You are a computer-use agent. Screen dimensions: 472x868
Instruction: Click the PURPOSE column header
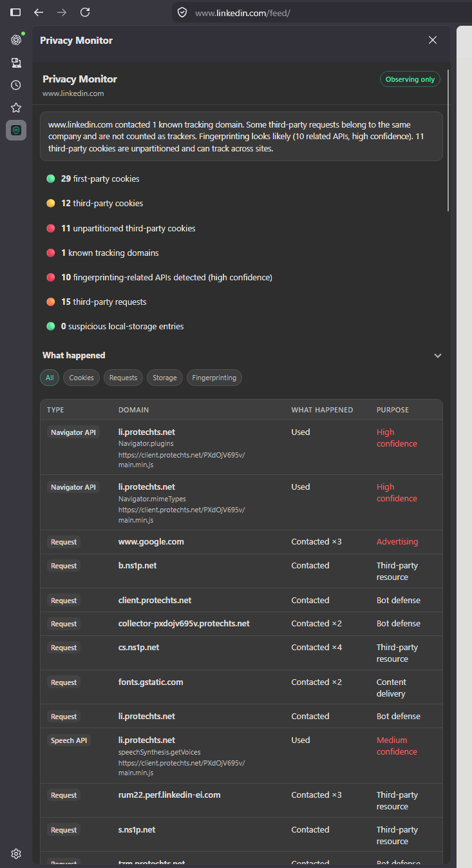(x=393, y=410)
